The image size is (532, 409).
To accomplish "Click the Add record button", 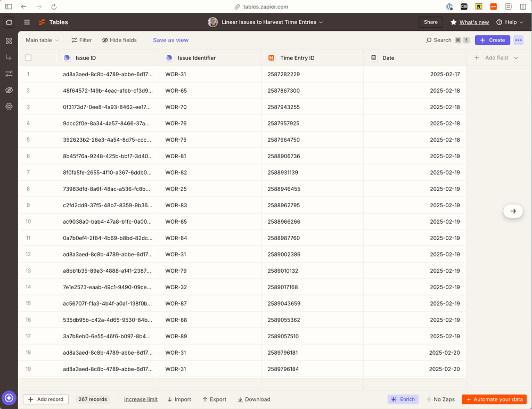I will click(x=46, y=399).
